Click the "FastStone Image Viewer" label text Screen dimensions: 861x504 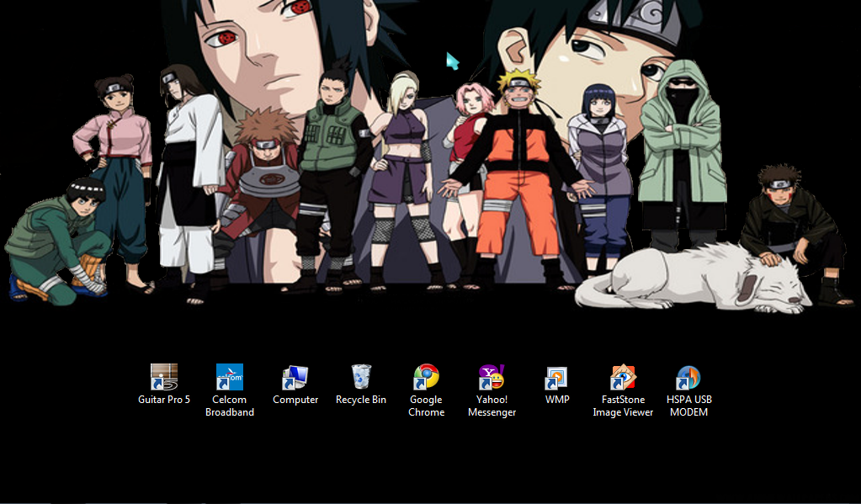coord(623,406)
